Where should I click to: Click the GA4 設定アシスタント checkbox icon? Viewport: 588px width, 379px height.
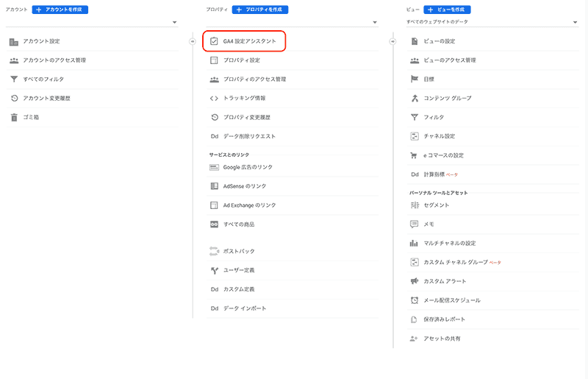[214, 41]
